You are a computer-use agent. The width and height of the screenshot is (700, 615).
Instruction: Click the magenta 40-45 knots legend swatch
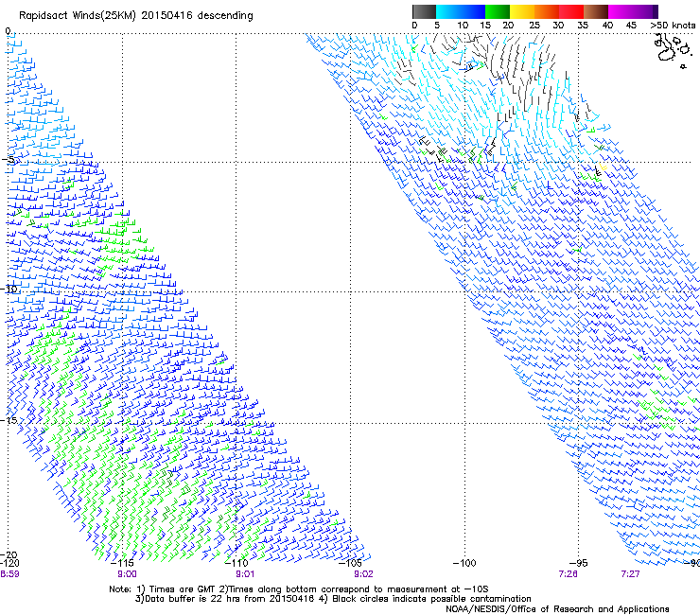point(621,11)
